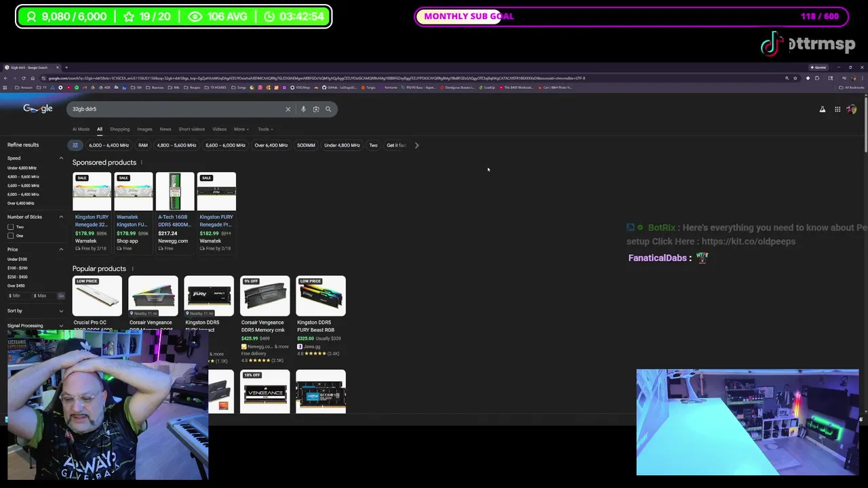Filter price $100 - $250
The image size is (868, 488).
pos(18,268)
